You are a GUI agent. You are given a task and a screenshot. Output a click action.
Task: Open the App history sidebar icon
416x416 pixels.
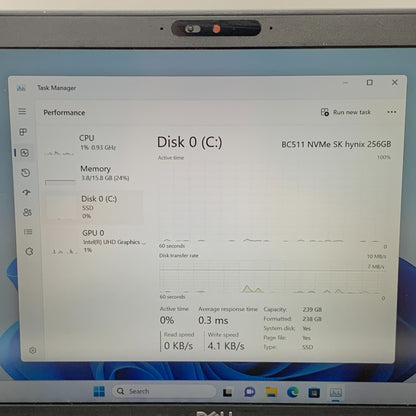(x=26, y=173)
